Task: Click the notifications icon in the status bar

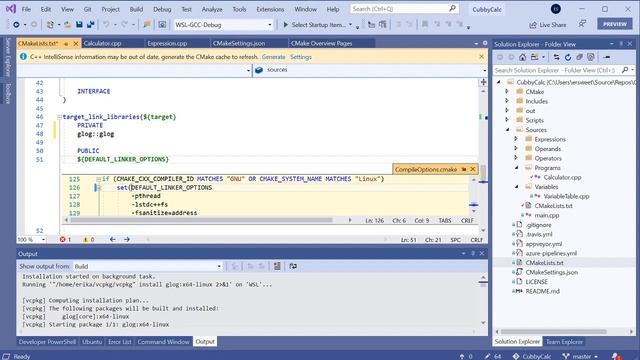Action: [x=616, y=356]
